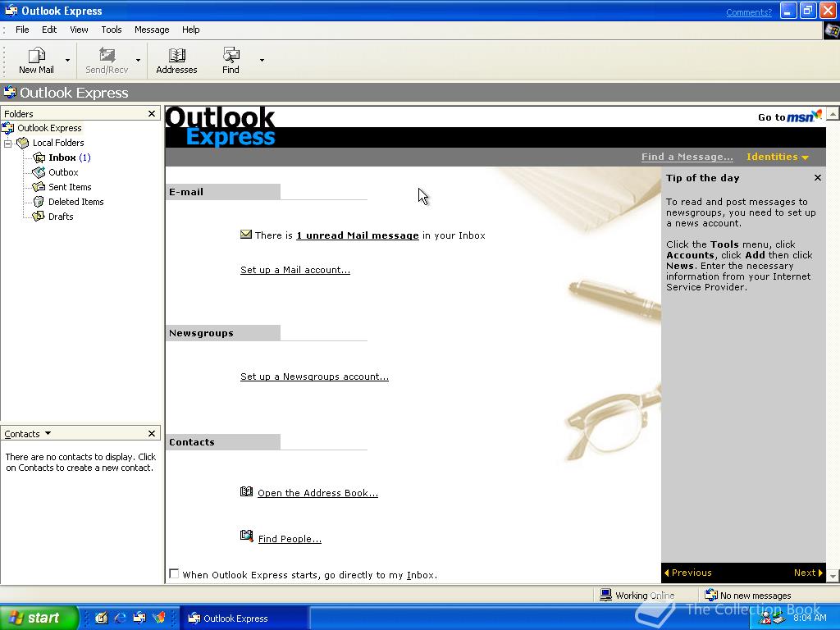Click Open the Address Book link

click(317, 493)
